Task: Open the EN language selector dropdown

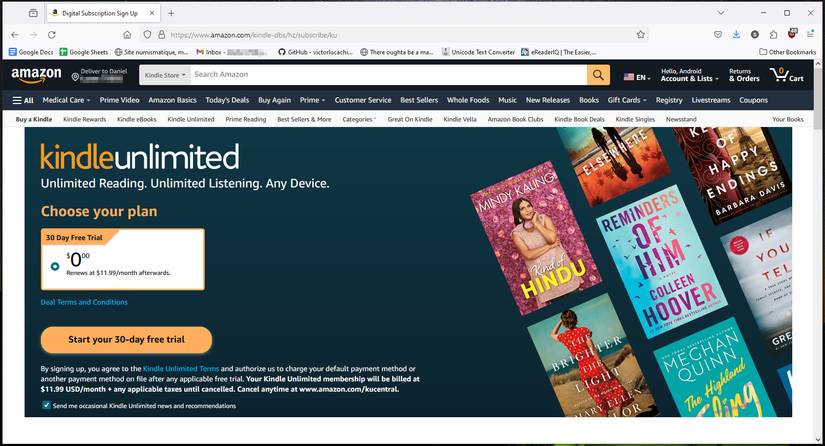Action: (x=635, y=76)
